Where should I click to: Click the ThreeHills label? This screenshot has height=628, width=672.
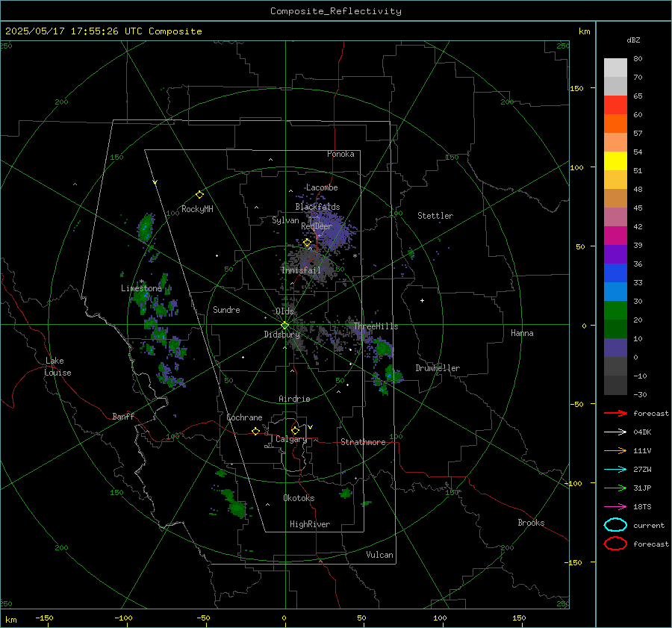tap(376, 326)
